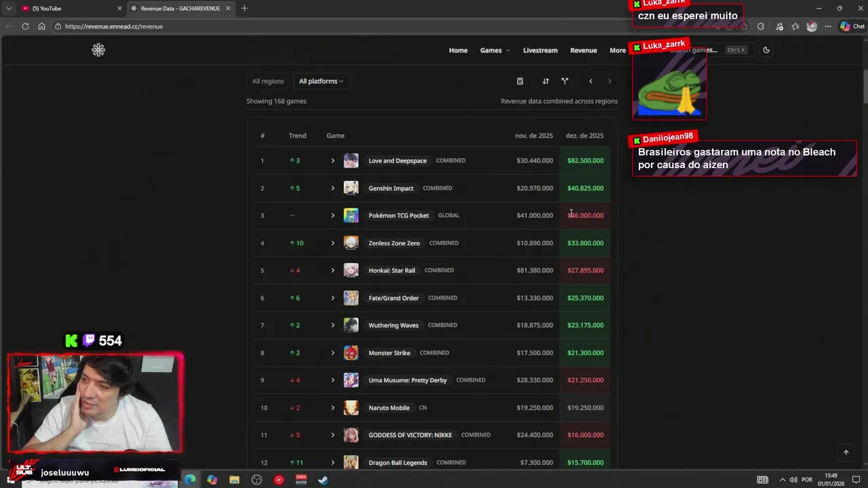Select the Revenue Data - GACHAREVENUE tab
This screenshot has width=868, height=488.
(x=180, y=8)
